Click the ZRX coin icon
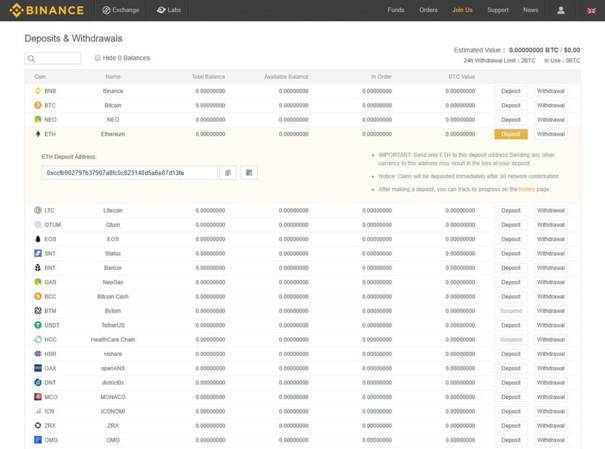The height and width of the screenshot is (449, 605). [38, 425]
